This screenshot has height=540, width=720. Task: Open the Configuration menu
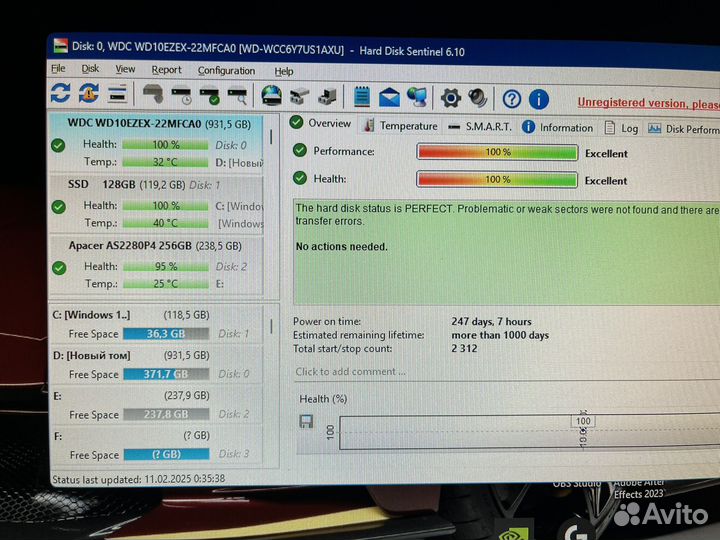click(226, 71)
